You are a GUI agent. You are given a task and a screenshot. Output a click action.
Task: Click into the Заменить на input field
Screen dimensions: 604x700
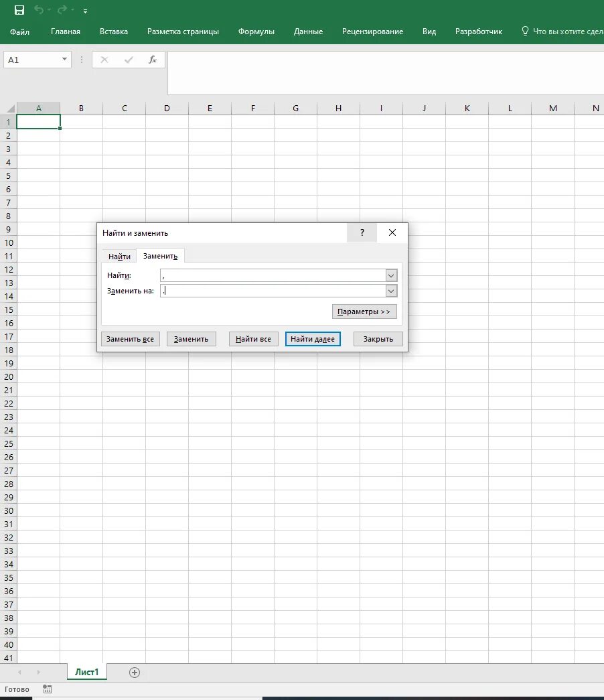click(x=273, y=291)
